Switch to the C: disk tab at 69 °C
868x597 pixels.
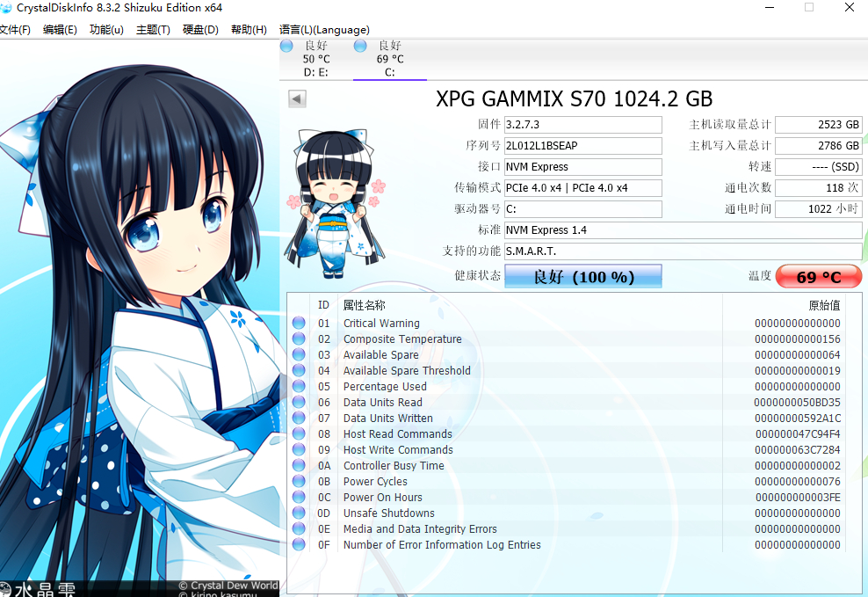tap(390, 59)
